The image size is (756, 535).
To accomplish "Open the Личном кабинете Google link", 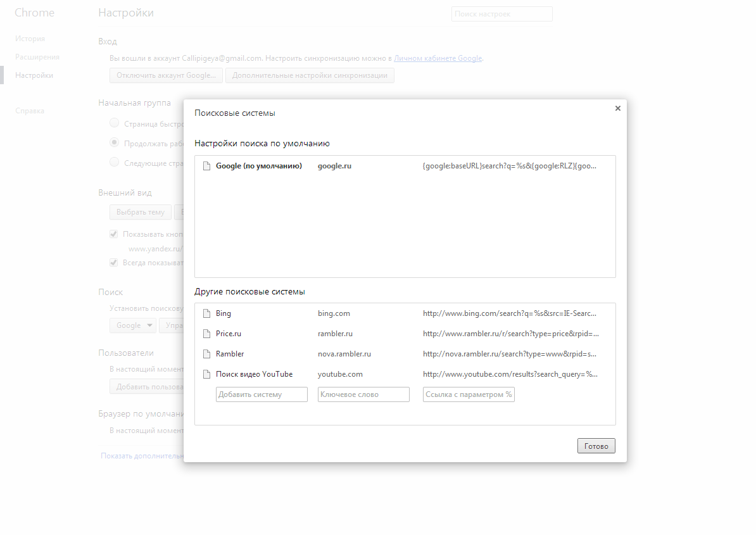I will [438, 58].
